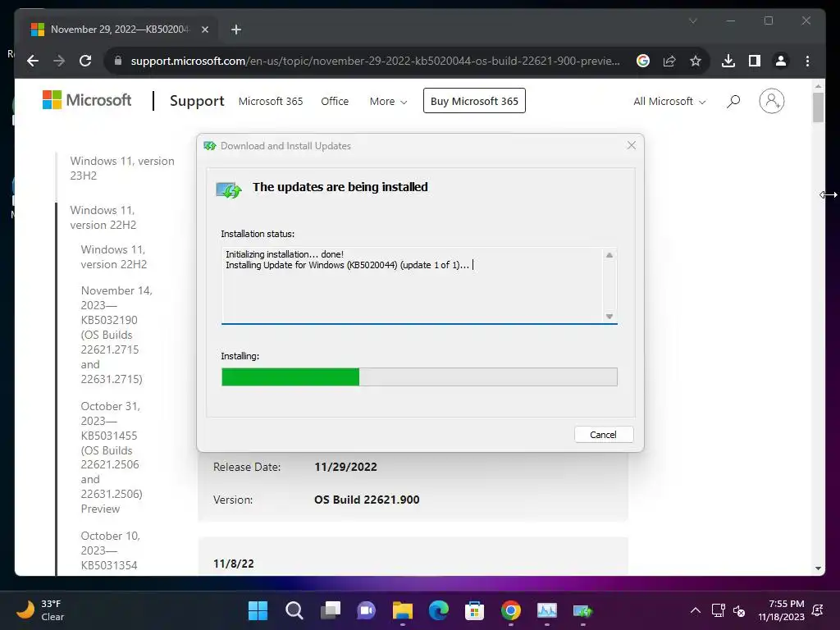840x630 pixels.
Task: Cancel the update installation
Action: [x=604, y=435]
